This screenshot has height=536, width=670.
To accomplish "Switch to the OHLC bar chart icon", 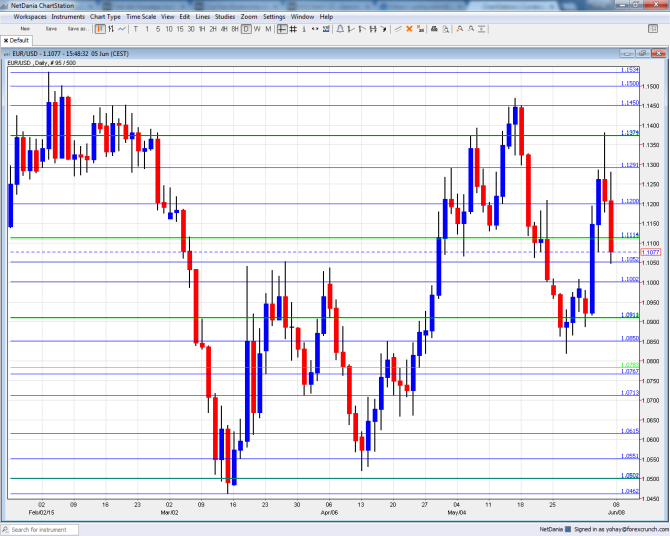I will [111, 29].
